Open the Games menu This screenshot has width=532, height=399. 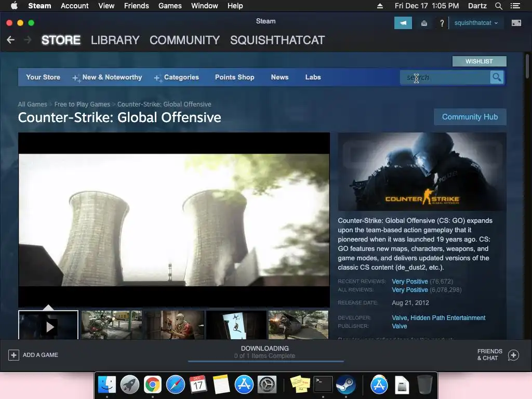[x=170, y=6]
